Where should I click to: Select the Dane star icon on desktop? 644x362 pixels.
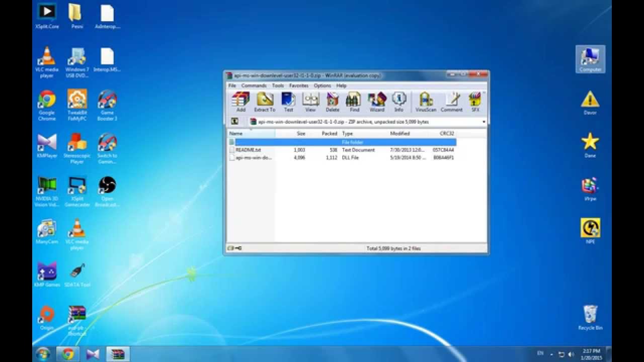[590, 145]
